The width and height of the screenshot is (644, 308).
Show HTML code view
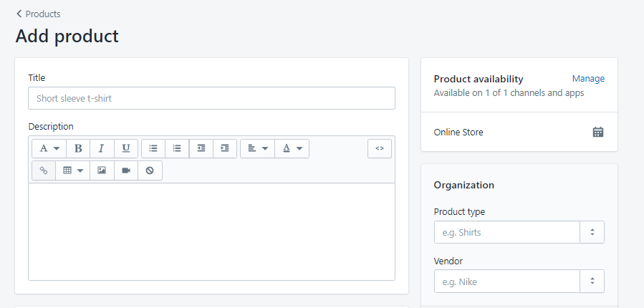coord(380,148)
